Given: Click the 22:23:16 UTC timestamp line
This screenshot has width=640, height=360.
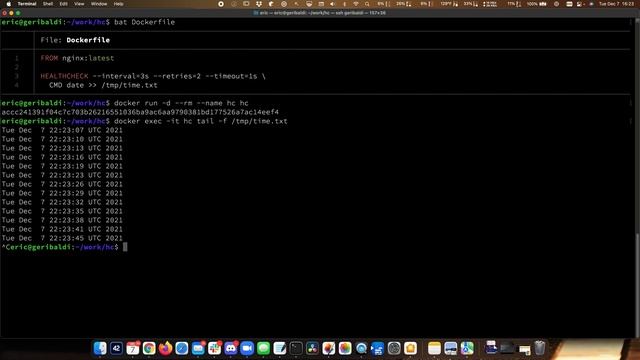Looking at the screenshot, I should coord(62,157).
